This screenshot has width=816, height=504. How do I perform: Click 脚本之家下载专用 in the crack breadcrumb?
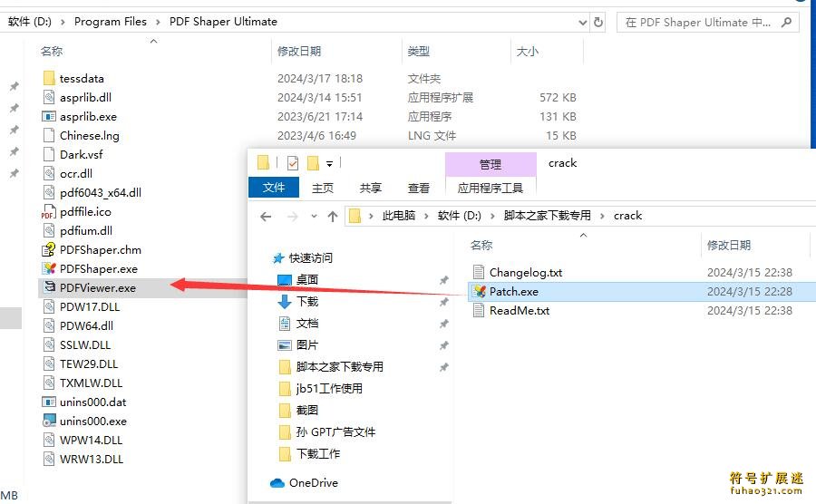(547, 216)
